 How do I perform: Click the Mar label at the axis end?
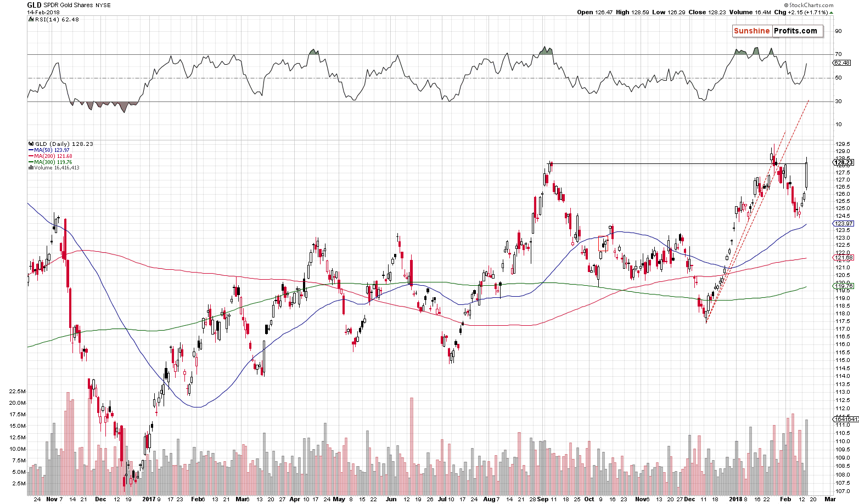[830, 500]
